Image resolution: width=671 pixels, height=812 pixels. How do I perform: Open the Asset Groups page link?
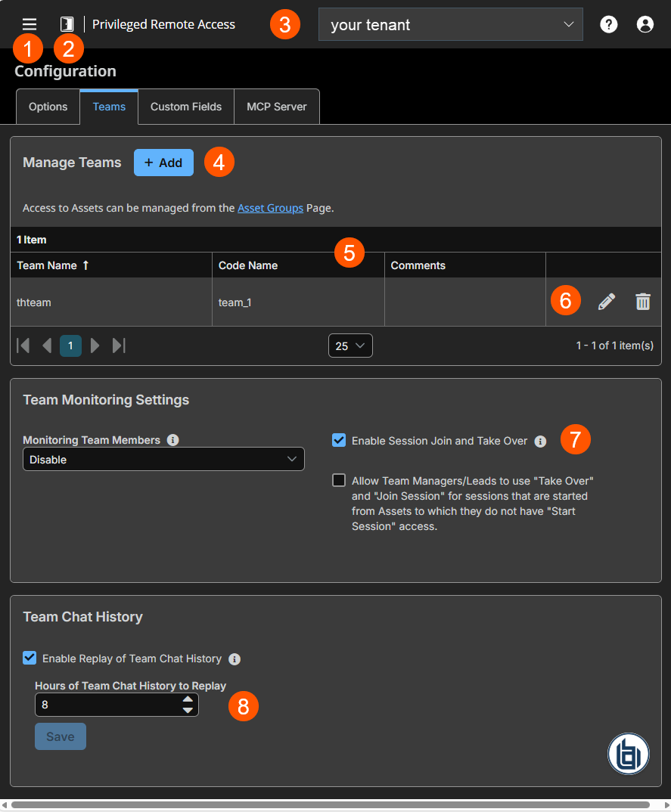pos(270,208)
